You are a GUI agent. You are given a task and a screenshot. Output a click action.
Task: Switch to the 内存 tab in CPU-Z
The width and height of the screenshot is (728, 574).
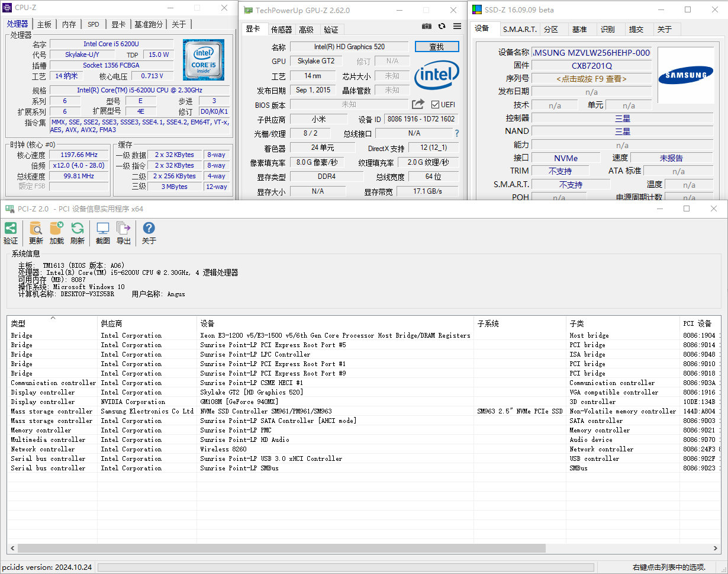tap(69, 24)
